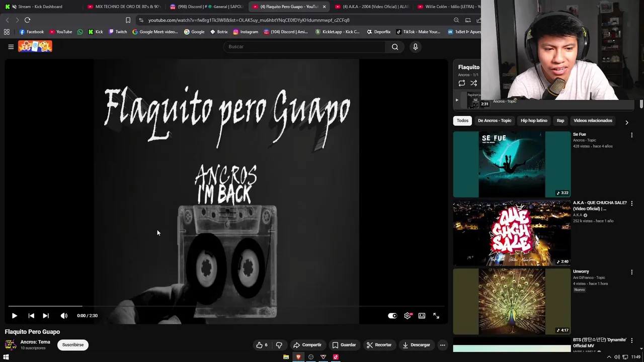Open Instagram bookmark
Viewport: 644px width, 362px height.
tap(246, 32)
